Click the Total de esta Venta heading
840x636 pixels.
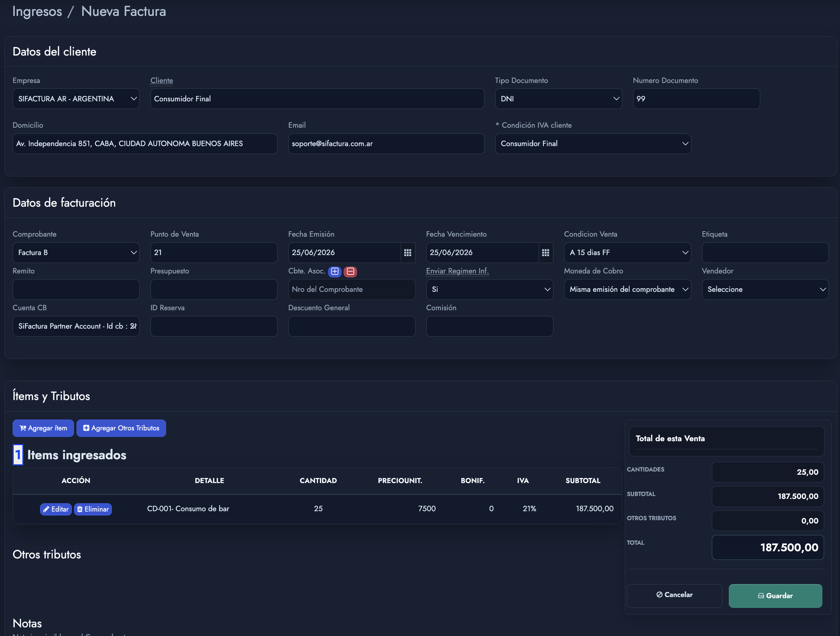click(x=670, y=438)
